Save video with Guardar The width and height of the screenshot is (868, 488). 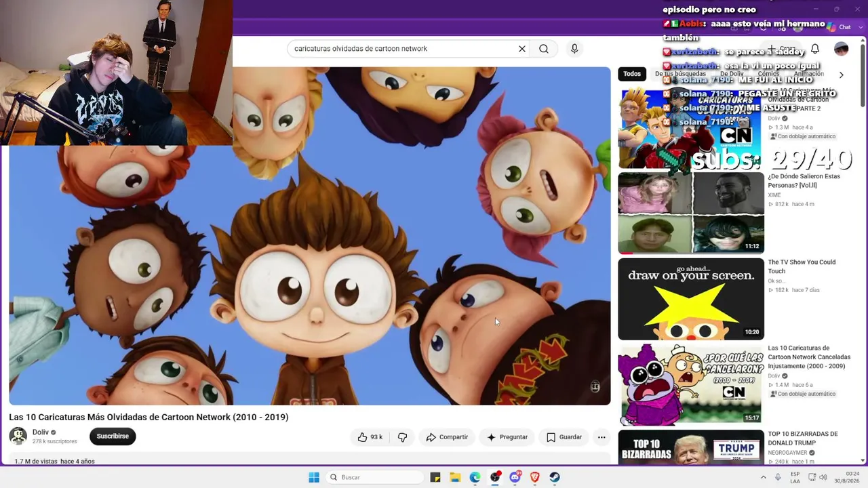point(564,437)
